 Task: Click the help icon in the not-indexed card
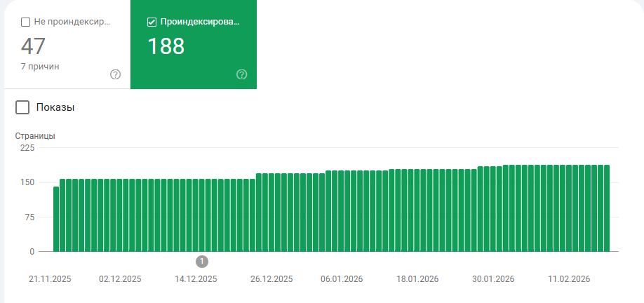[116, 74]
